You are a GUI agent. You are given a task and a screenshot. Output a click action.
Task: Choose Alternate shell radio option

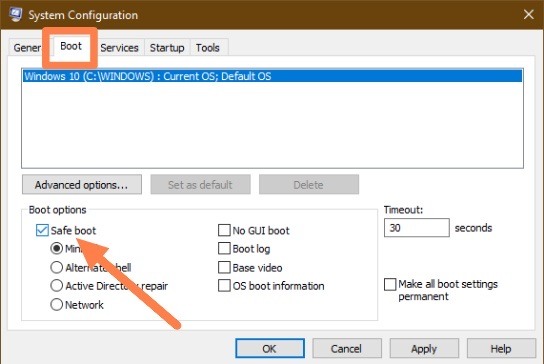click(57, 267)
